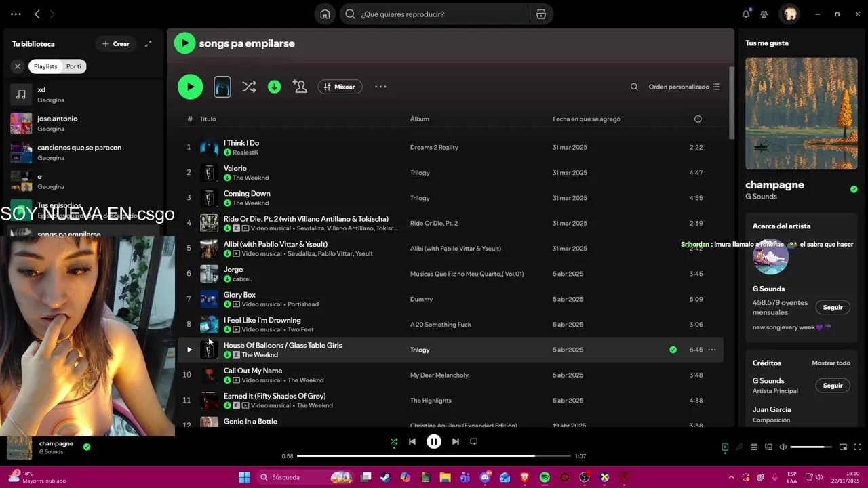
Task: Sort by Fecha en que se agregó header
Action: tap(587, 119)
